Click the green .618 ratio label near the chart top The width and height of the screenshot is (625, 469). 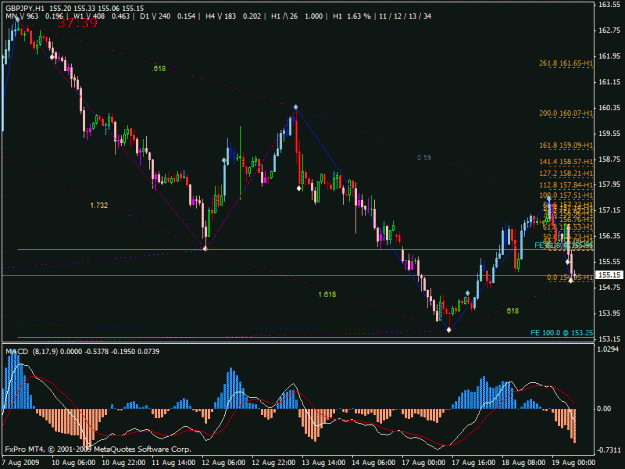tap(159, 69)
